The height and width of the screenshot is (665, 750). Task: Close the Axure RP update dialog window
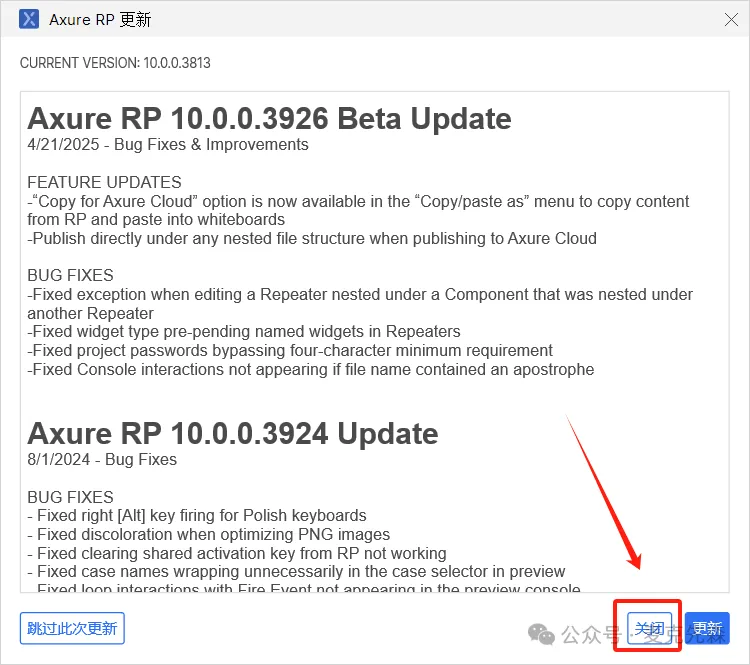[x=730, y=19]
